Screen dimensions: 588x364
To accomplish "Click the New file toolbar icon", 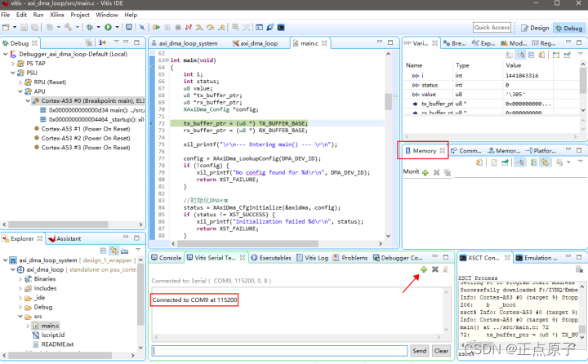I will click(6, 28).
